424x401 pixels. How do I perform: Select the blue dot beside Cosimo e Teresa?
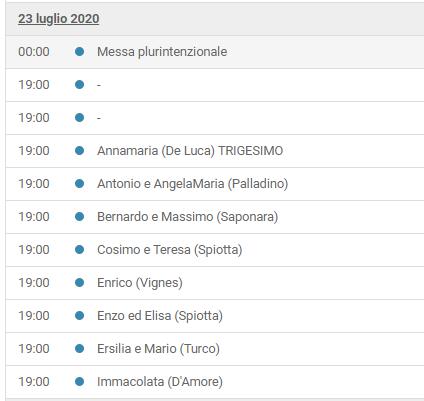[x=79, y=250]
